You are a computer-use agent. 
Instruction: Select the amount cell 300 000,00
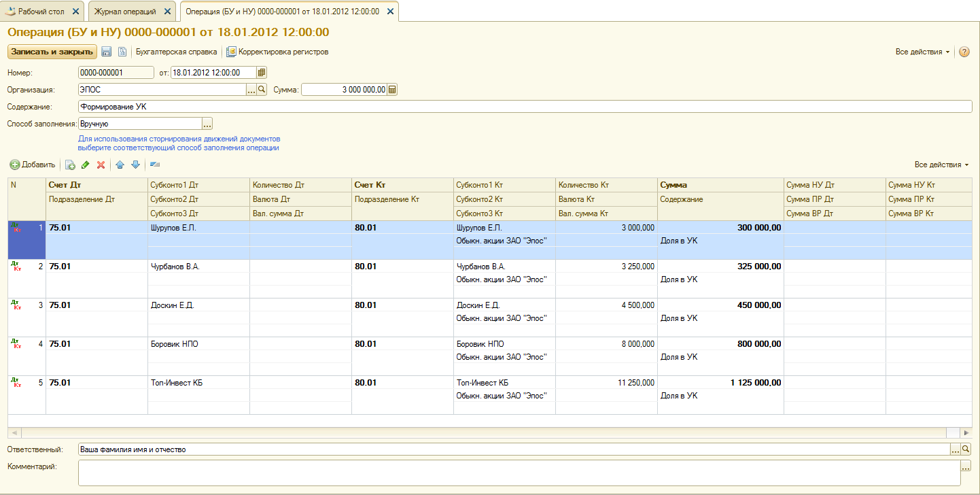720,228
